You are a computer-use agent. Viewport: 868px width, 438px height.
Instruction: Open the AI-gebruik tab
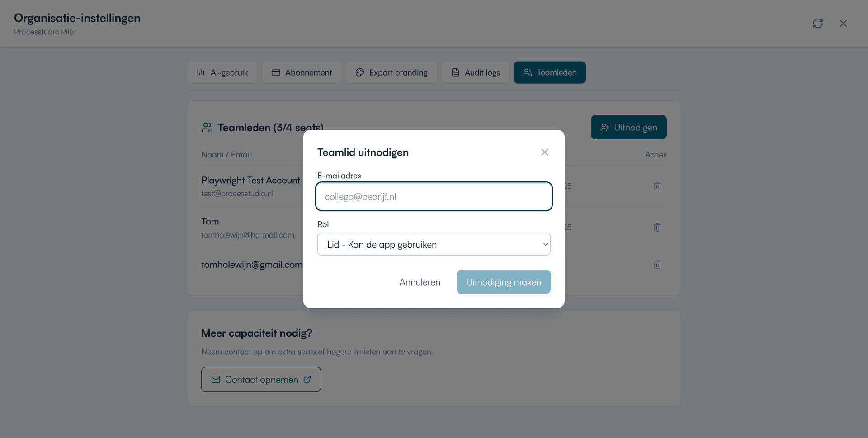pyautogui.click(x=222, y=72)
